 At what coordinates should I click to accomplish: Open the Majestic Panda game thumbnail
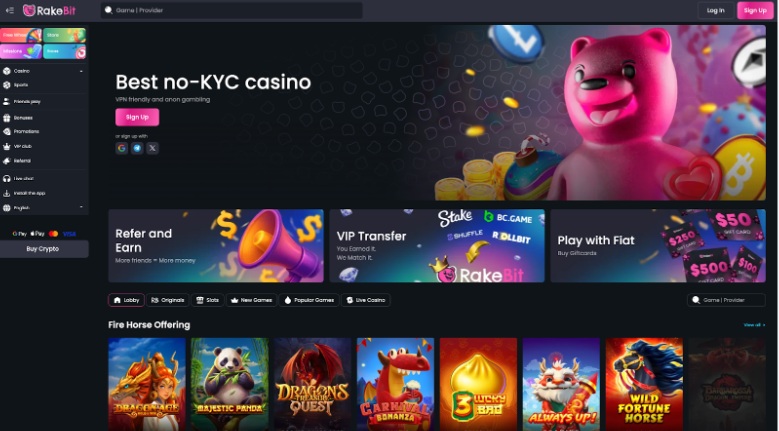click(x=230, y=384)
